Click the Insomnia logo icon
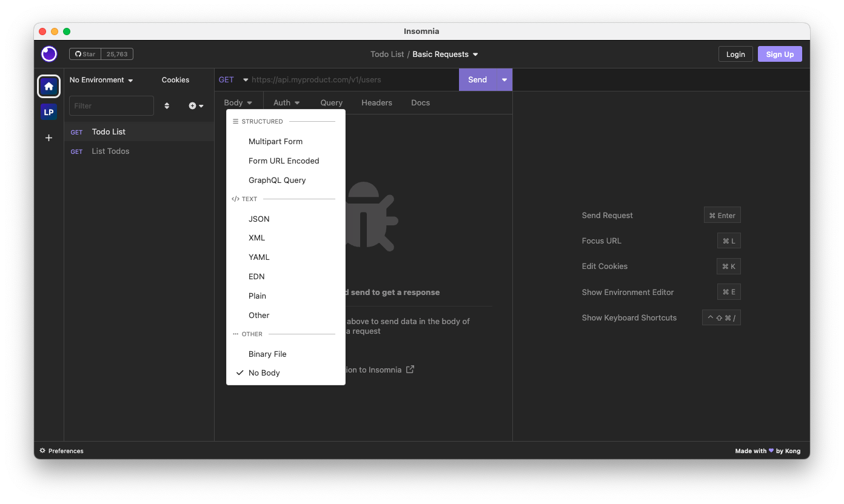This screenshot has width=844, height=504. pyautogui.click(x=49, y=54)
